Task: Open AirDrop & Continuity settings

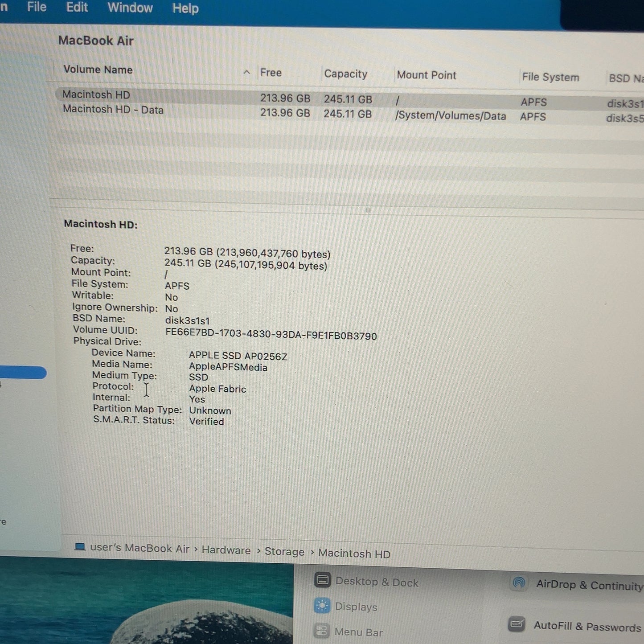Action: tap(590, 585)
